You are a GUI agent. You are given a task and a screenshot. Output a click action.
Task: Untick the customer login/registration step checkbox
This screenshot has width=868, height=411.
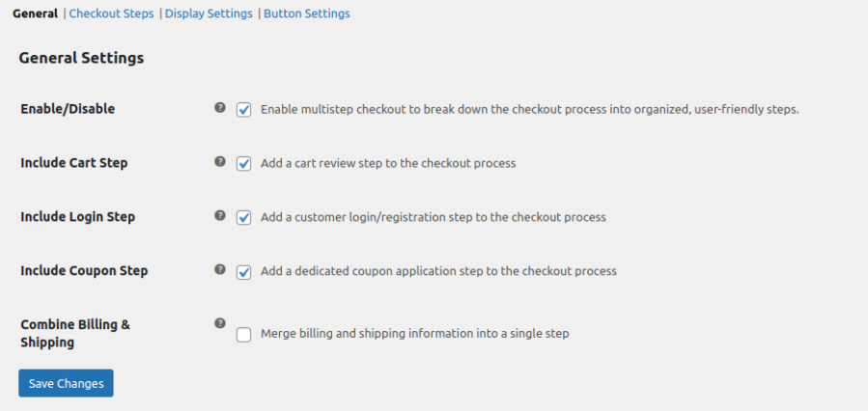(x=244, y=218)
